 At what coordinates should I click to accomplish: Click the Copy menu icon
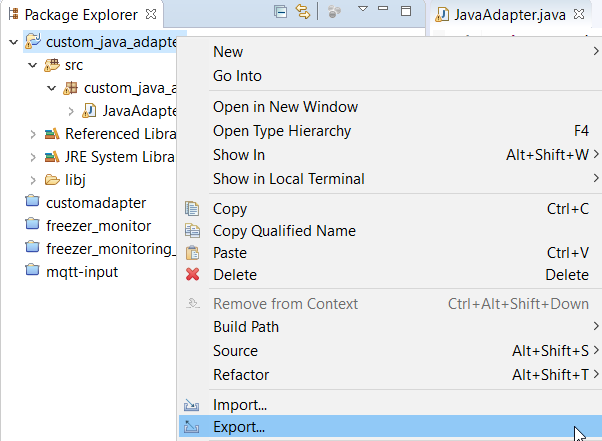point(192,209)
